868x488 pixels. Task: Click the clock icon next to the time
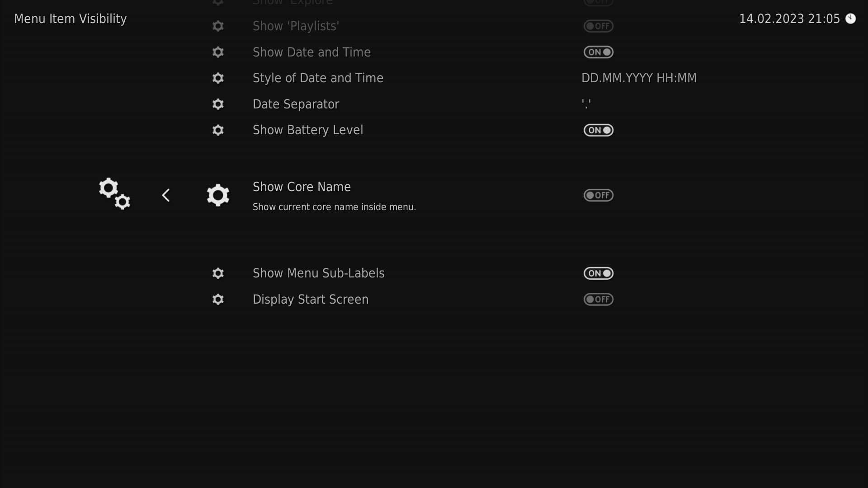851,19
